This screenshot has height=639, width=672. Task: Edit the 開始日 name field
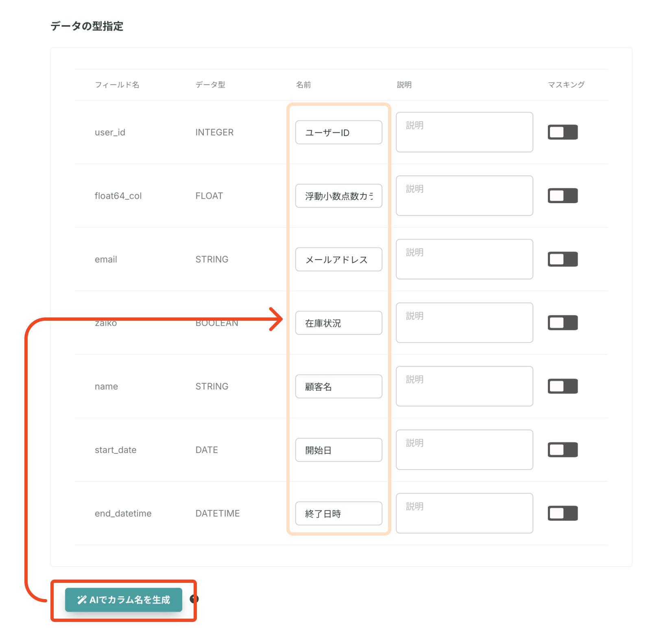pos(338,450)
